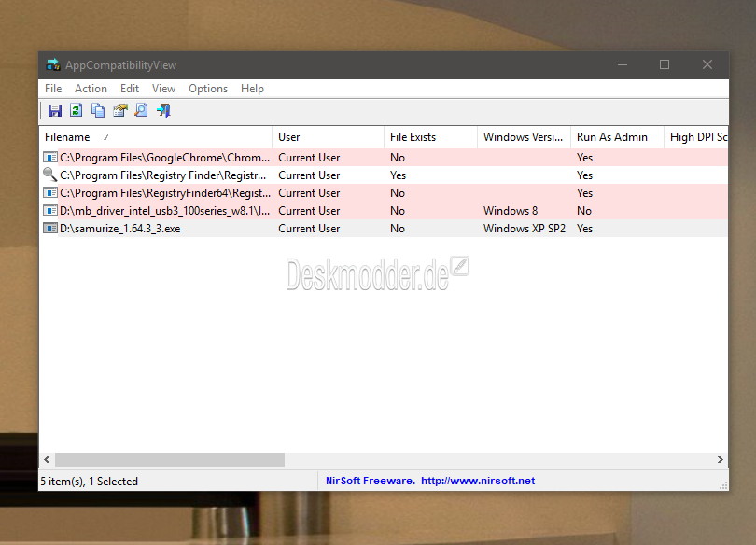Click the '5 item(s), 1 Selected' status text

pos(90,481)
